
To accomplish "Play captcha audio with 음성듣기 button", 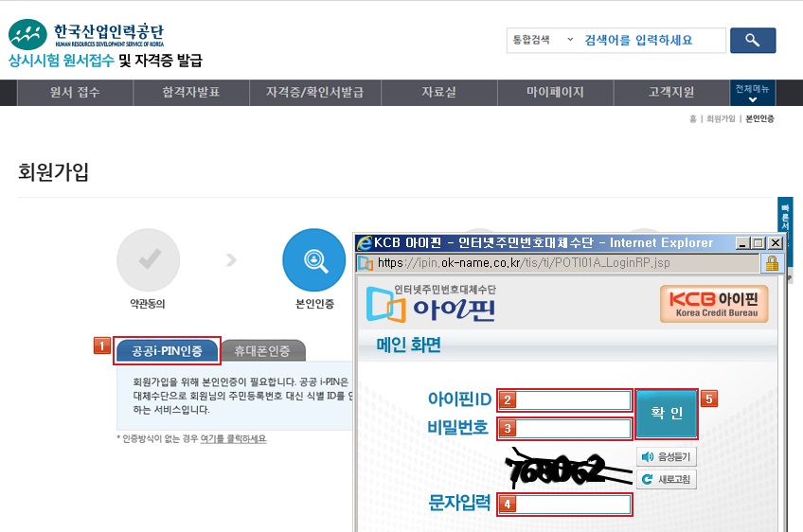I will click(667, 457).
